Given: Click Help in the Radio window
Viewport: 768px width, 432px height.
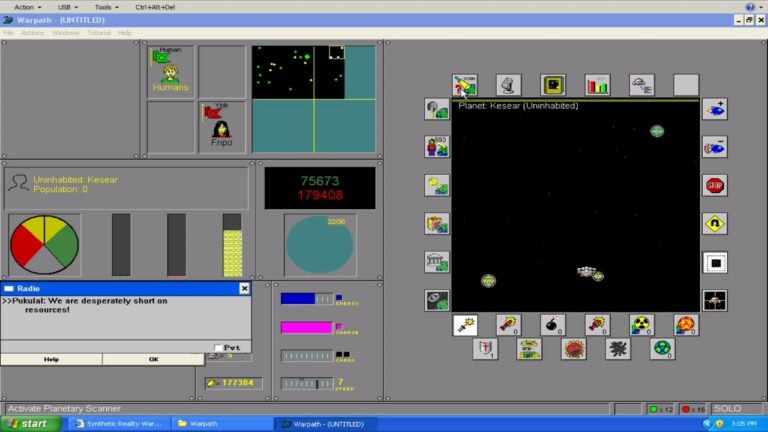Looking at the screenshot, I should tap(51, 360).
